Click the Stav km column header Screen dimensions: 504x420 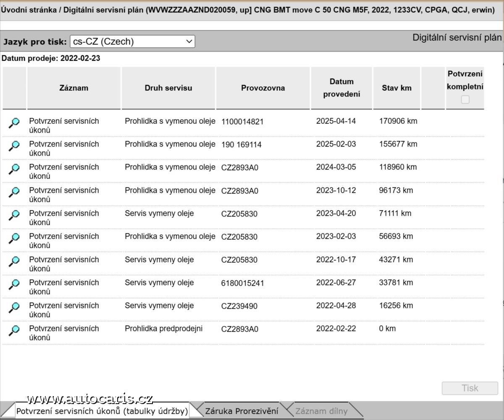(x=396, y=88)
